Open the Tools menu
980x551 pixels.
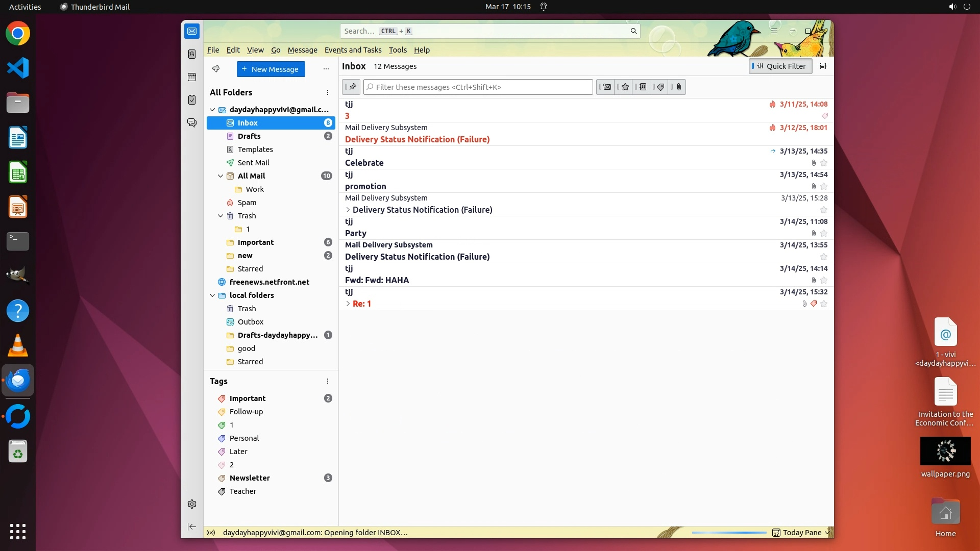(397, 50)
